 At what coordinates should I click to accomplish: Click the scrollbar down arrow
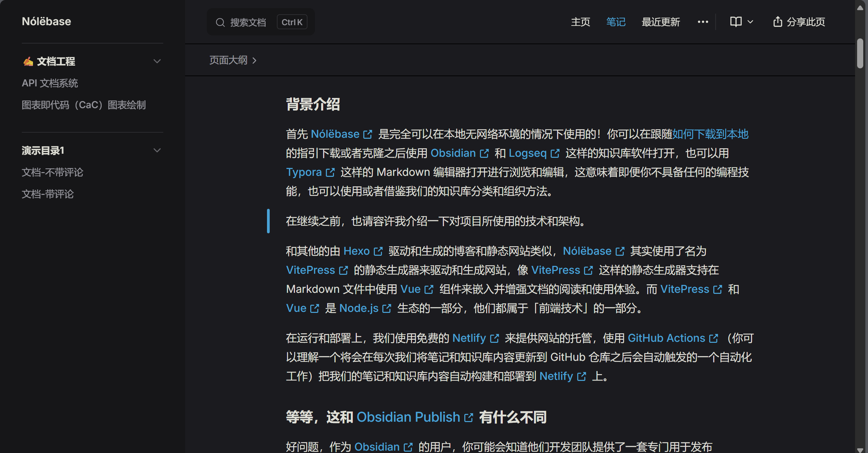click(860, 450)
